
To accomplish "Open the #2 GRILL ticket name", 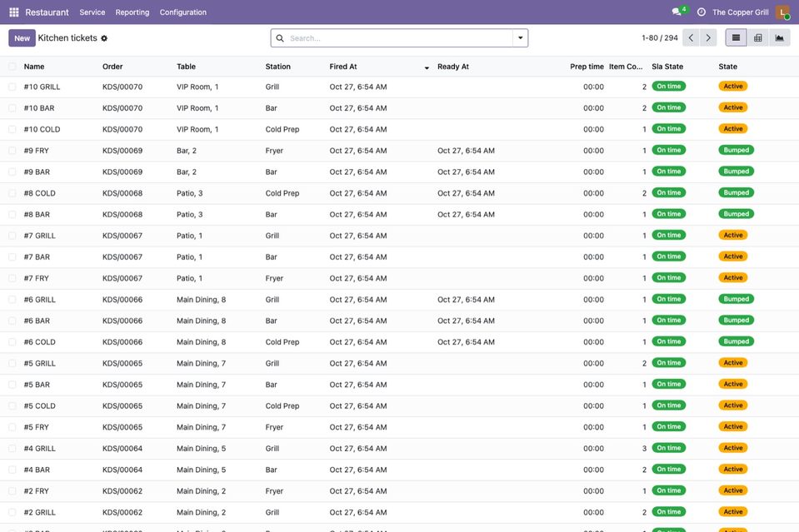I will coord(40,513).
